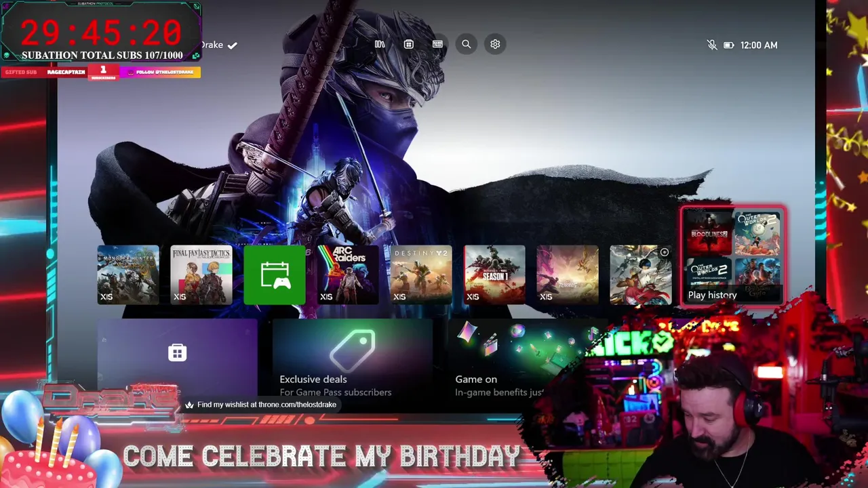
Task: Open the Settings gear icon
Action: click(495, 44)
